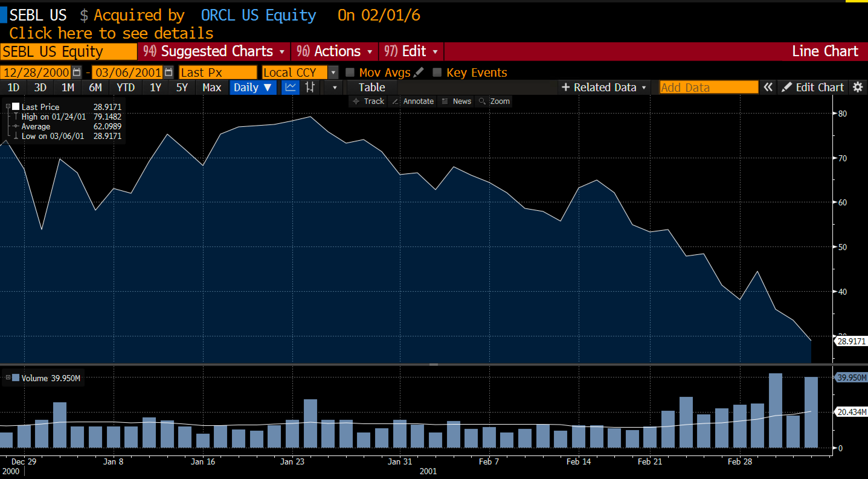This screenshot has width=868, height=479.
Task: Open chart type dropdown arrow beside bar icon
Action: pyautogui.click(x=334, y=88)
